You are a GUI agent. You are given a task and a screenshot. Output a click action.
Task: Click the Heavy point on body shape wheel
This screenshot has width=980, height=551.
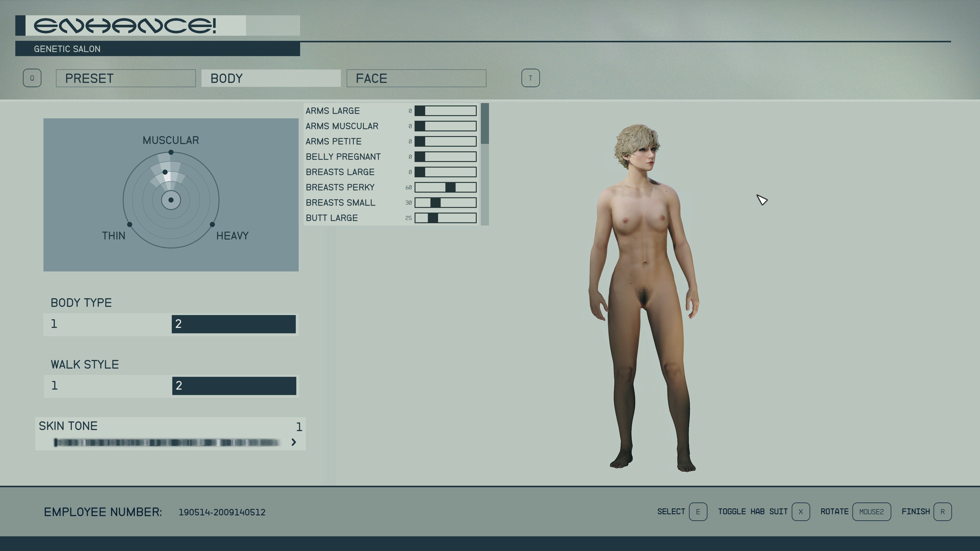[x=212, y=224]
